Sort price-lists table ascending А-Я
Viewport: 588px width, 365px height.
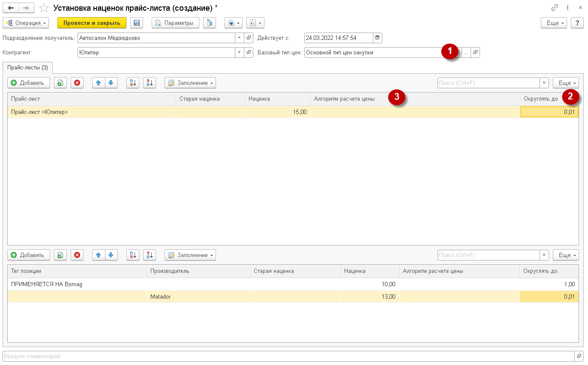click(x=132, y=83)
